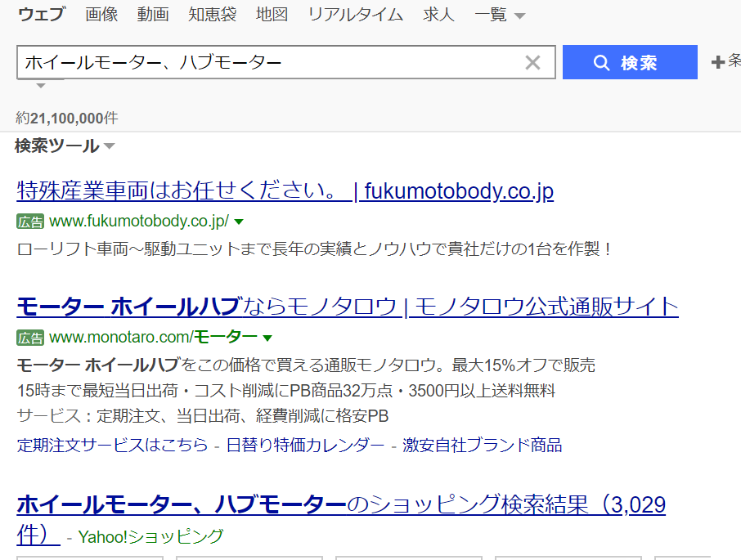The width and height of the screenshot is (741, 560).
Task: Open the モーター ホイールハブならモノタロウ ad title
Action: tap(348, 307)
